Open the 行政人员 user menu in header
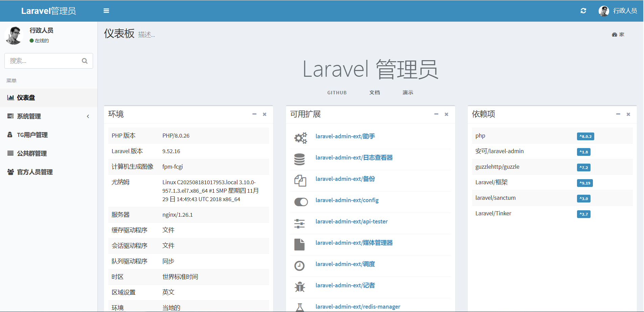Image resolution: width=644 pixels, height=312 pixels. [618, 11]
